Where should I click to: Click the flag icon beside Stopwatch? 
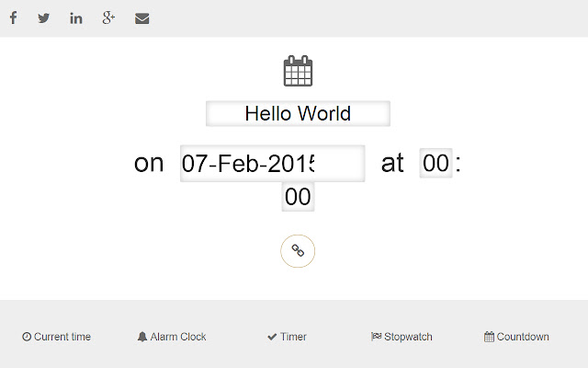point(376,337)
